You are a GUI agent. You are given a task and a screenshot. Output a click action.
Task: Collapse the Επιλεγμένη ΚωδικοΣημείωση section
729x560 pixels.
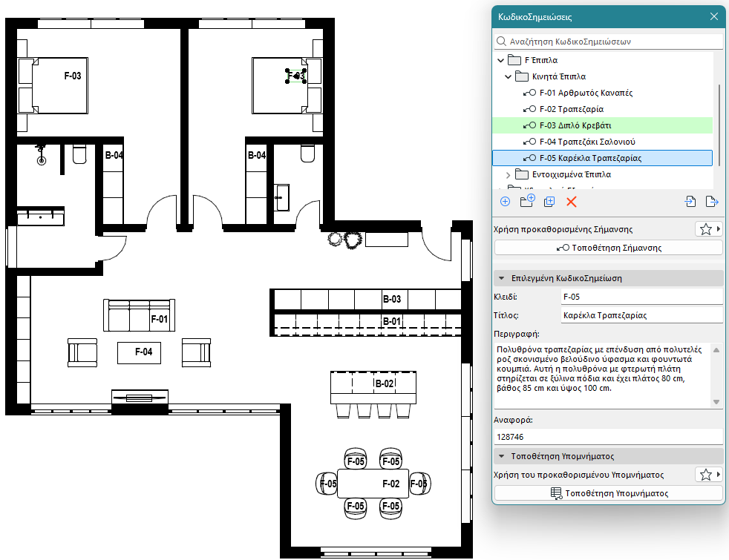(502, 279)
